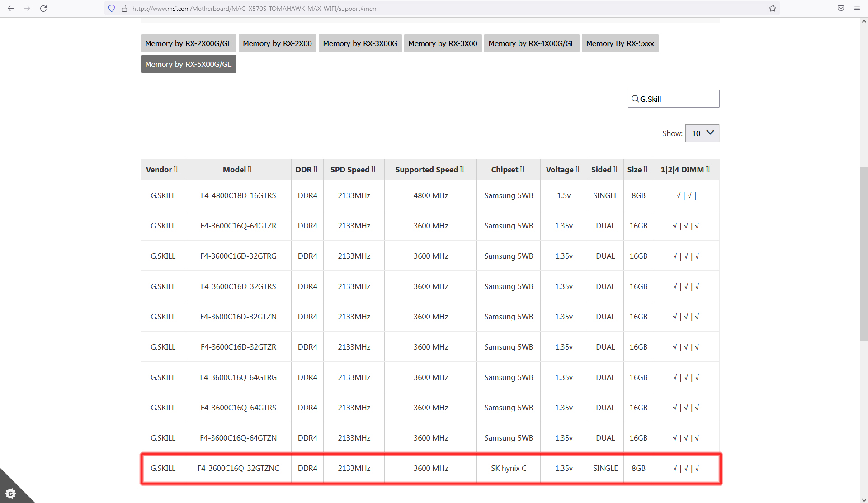This screenshot has height=503, width=868.
Task: Click the site security padlock icon
Action: pyautogui.click(x=124, y=8)
